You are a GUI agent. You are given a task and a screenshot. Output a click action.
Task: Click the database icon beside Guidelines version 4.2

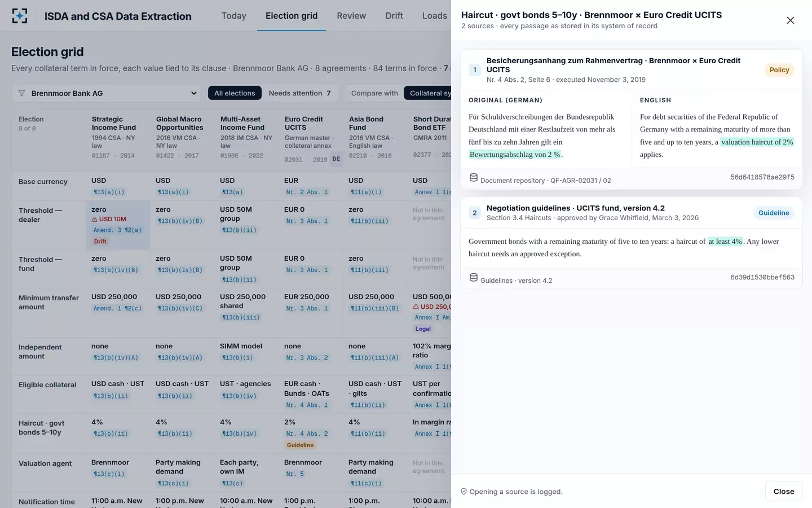pyautogui.click(x=474, y=278)
